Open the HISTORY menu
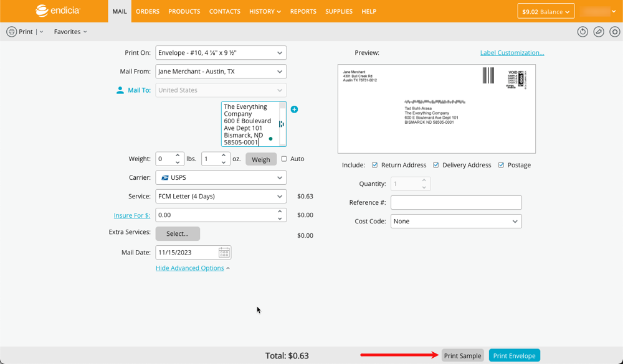This screenshot has width=623, height=364. [265, 11]
